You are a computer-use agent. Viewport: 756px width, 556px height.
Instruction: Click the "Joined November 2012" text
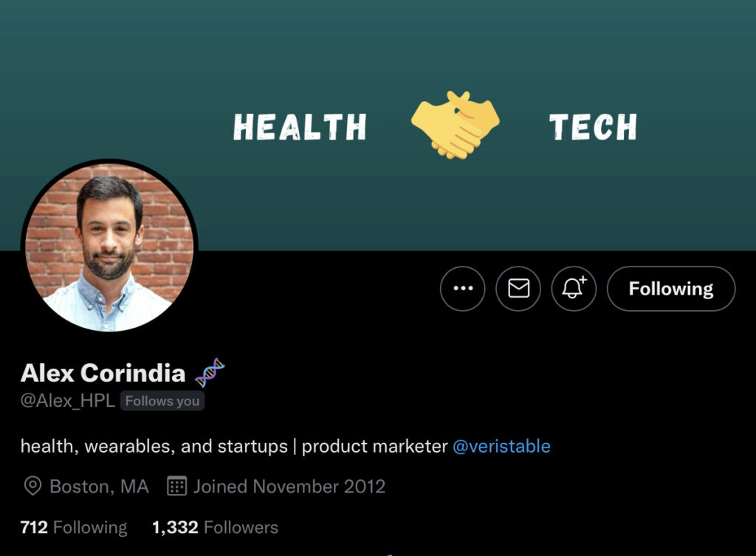(289, 486)
